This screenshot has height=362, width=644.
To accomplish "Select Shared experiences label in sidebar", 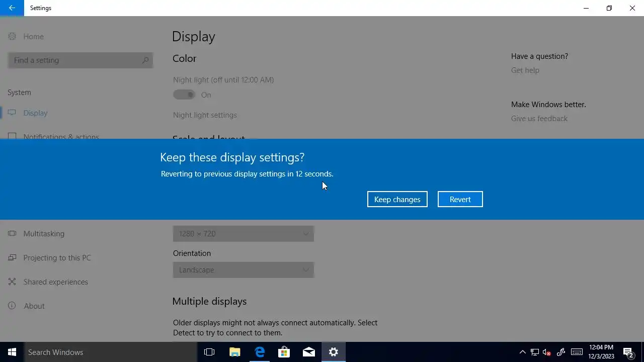I will click(x=55, y=282).
